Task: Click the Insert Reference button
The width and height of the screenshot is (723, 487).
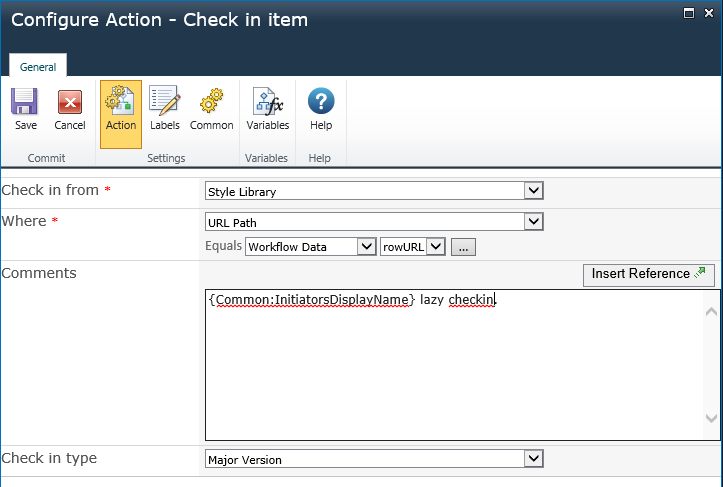Action: click(x=648, y=274)
